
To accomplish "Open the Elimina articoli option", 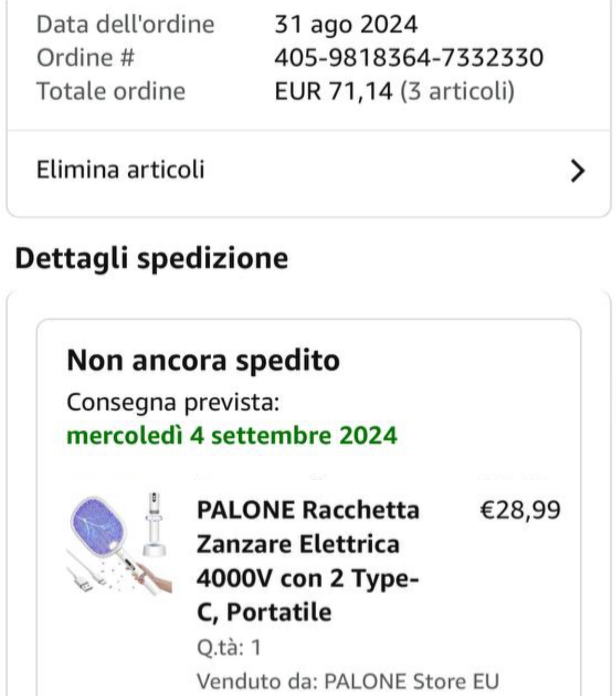I will [120, 169].
